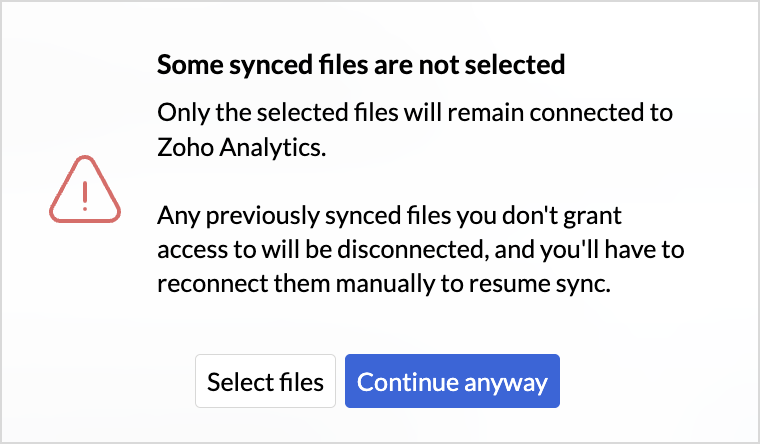The image size is (760, 444).
Task: Click the "reconnect them manually to resume sync" line
Action: point(382,283)
